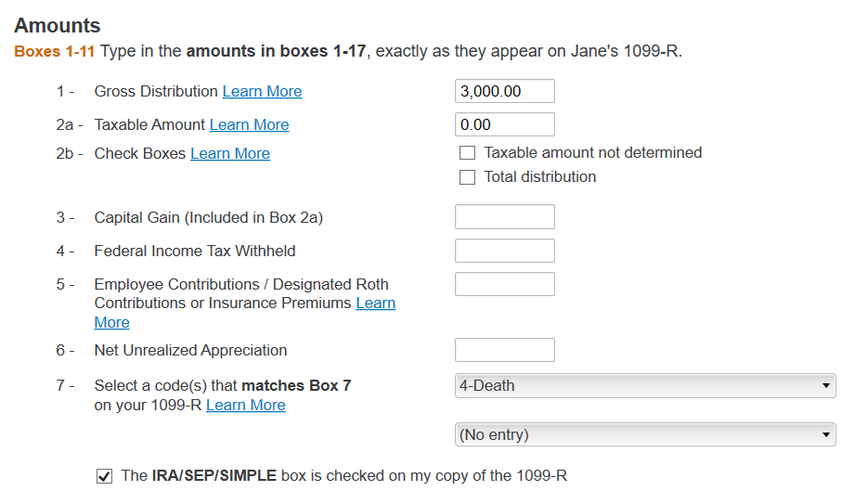Click the Gross Distribution field showing 3,000.00

[x=504, y=91]
